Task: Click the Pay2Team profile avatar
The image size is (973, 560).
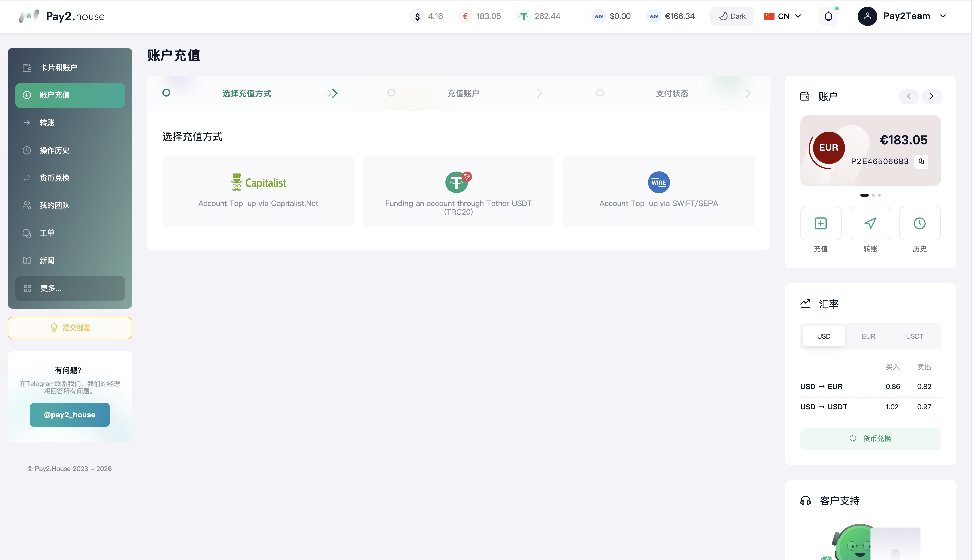Action: coord(867,16)
